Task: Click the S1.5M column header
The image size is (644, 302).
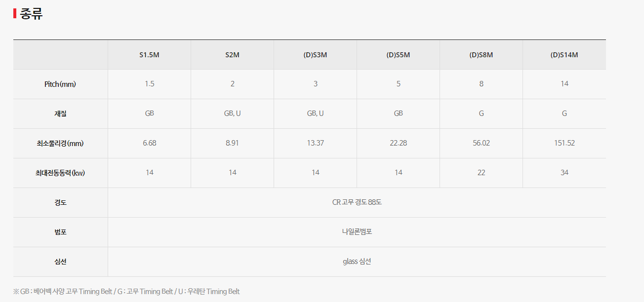Action: [149, 55]
